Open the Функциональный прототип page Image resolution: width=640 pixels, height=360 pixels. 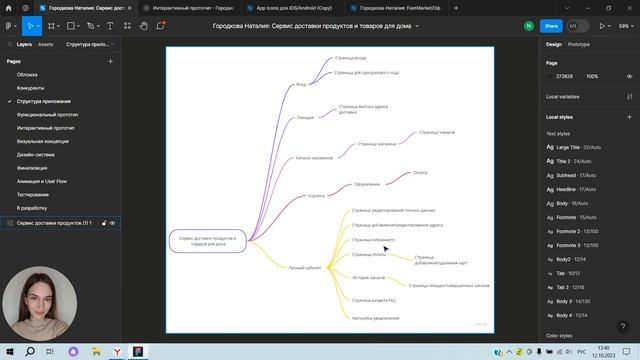[47, 115]
